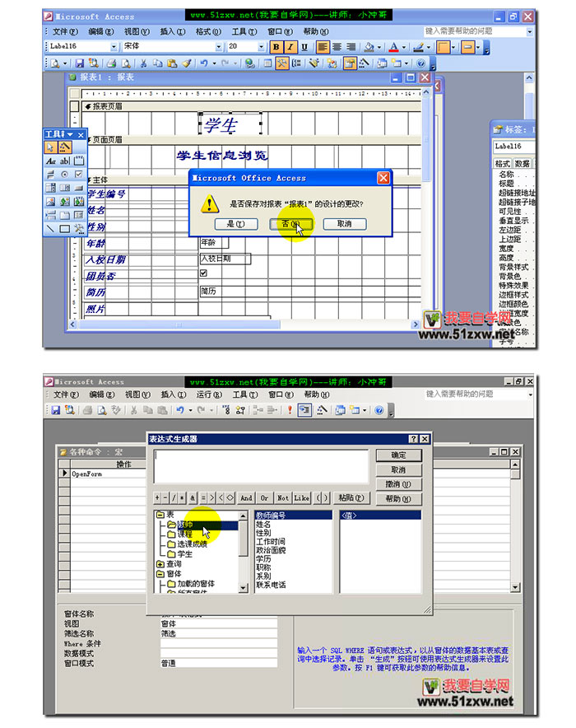
Task: Open 文件 menu in upper Access window
Action: (65, 31)
